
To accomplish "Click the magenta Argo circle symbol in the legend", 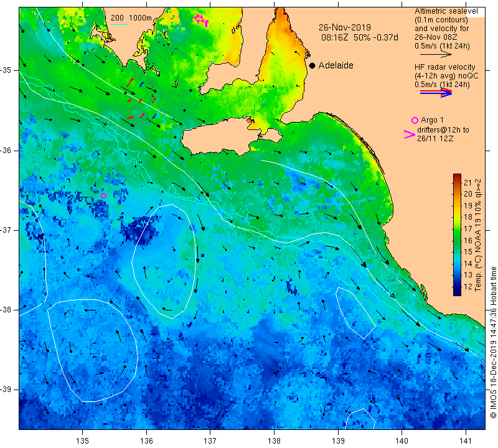I will [415, 120].
